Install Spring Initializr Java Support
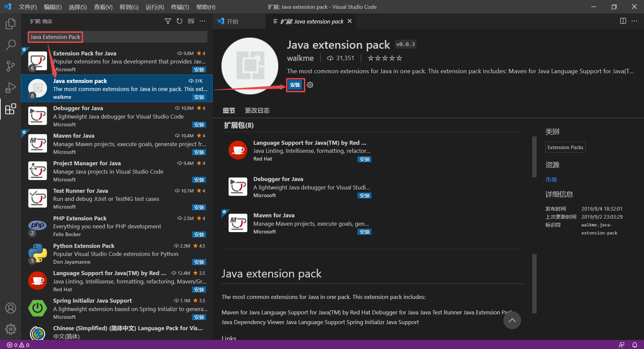The image size is (644, 349). coord(199,317)
